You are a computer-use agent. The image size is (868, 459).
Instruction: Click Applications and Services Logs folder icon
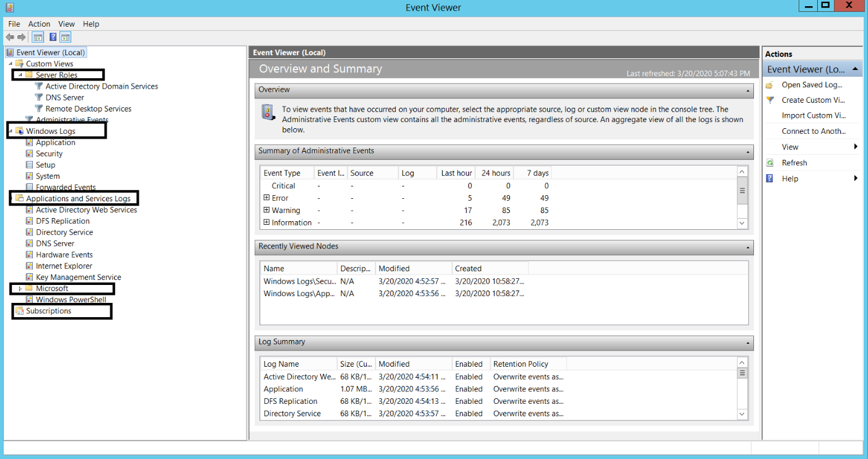point(19,199)
